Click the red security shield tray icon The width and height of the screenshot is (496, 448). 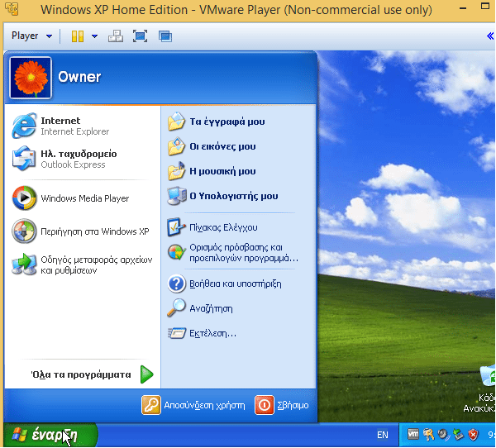[x=474, y=435]
